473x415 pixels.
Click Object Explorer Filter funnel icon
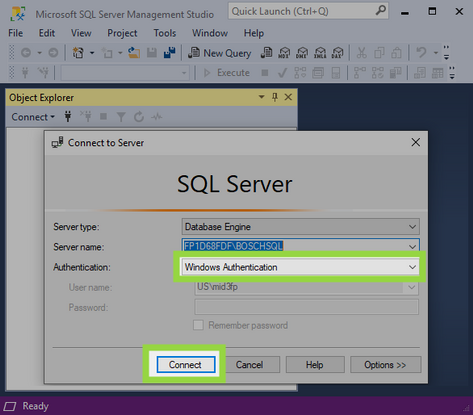(x=121, y=117)
